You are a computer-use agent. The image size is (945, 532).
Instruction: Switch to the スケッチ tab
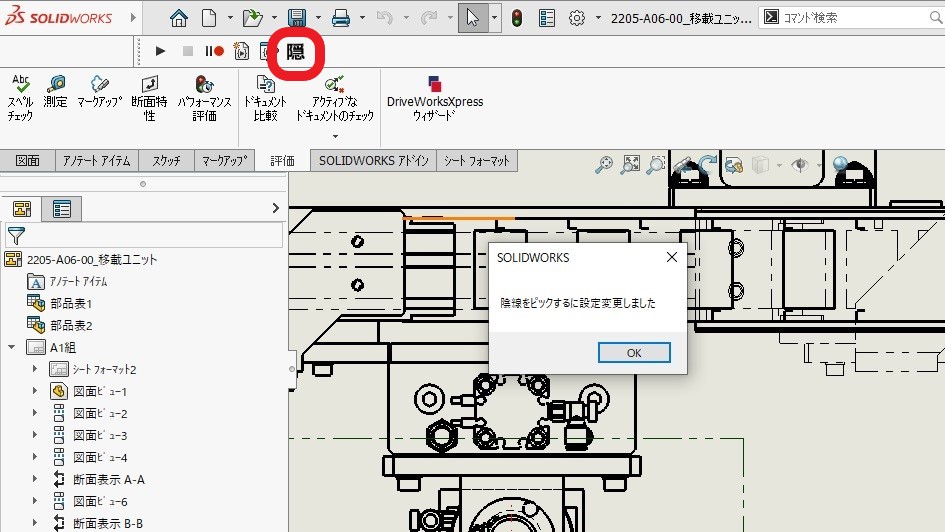pos(166,161)
